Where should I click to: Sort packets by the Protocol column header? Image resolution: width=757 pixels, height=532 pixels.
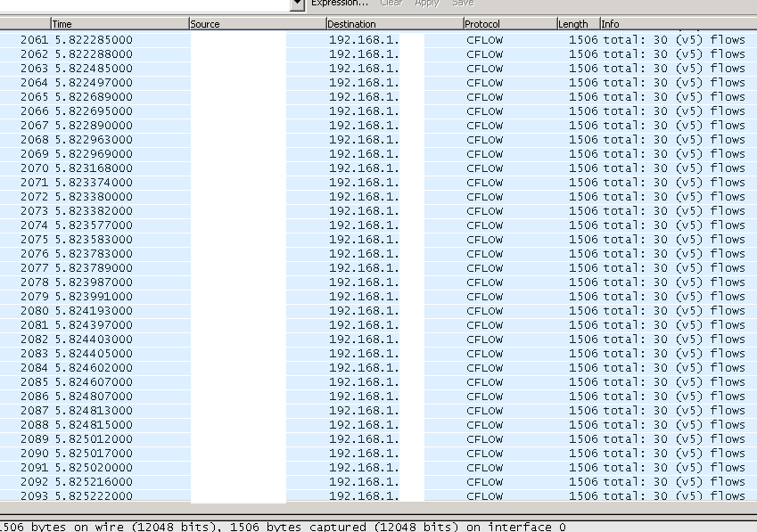point(510,24)
